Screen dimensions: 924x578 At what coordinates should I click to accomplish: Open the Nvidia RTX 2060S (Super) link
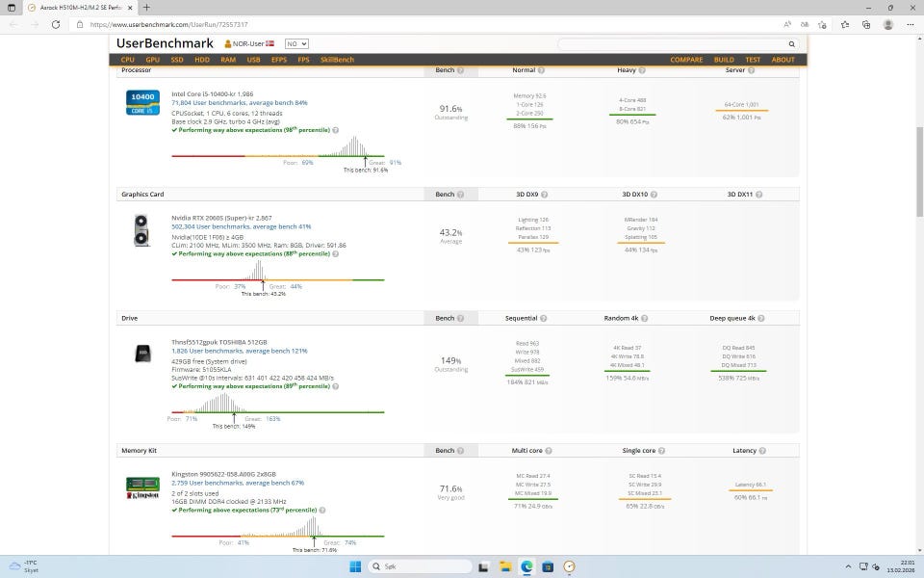click(221, 219)
